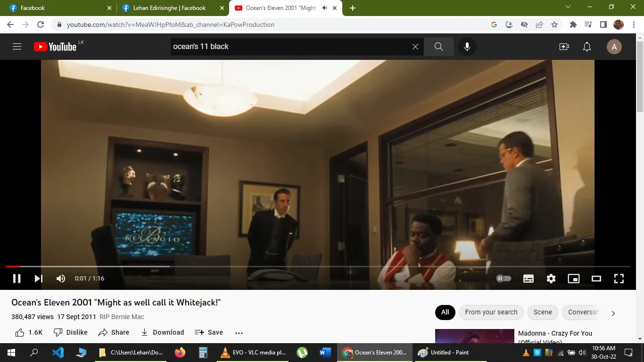Screen dimensions: 644x362
Task: Open the system volume tray icon
Action: pos(582,353)
